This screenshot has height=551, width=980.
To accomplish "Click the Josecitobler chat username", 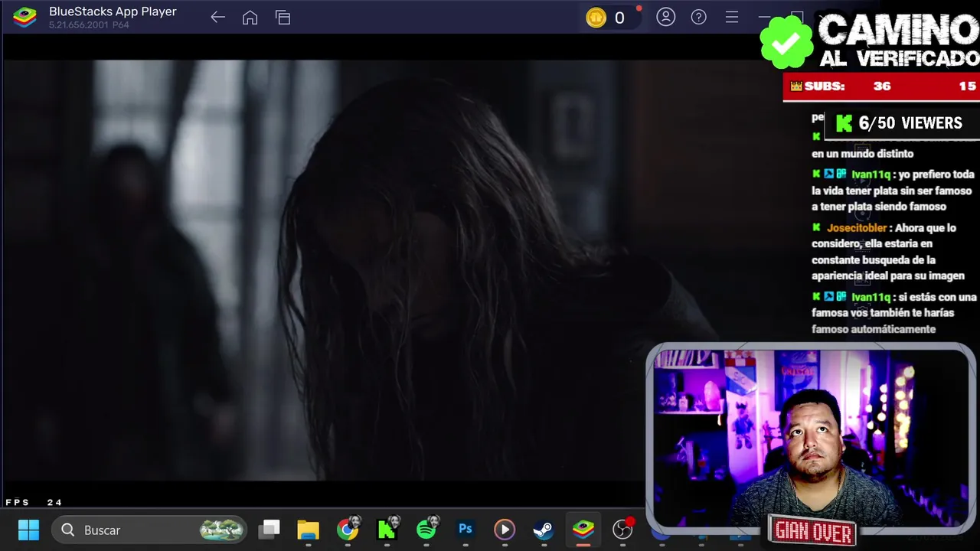I will (x=857, y=228).
